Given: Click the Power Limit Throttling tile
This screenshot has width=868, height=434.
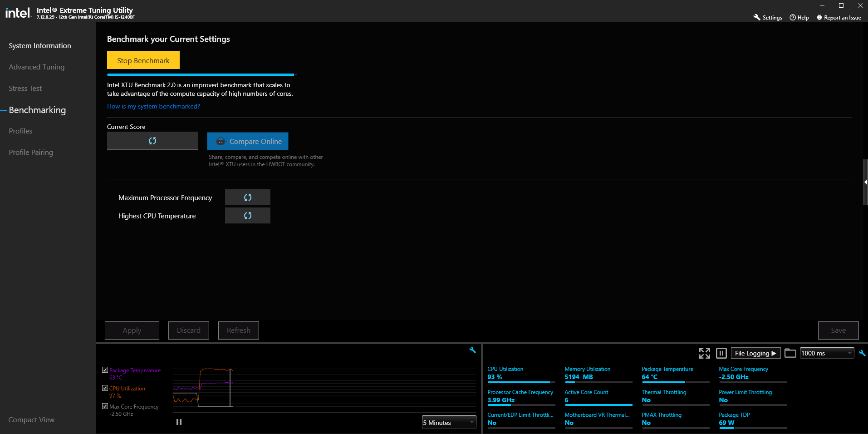Looking at the screenshot, I should [x=753, y=397].
